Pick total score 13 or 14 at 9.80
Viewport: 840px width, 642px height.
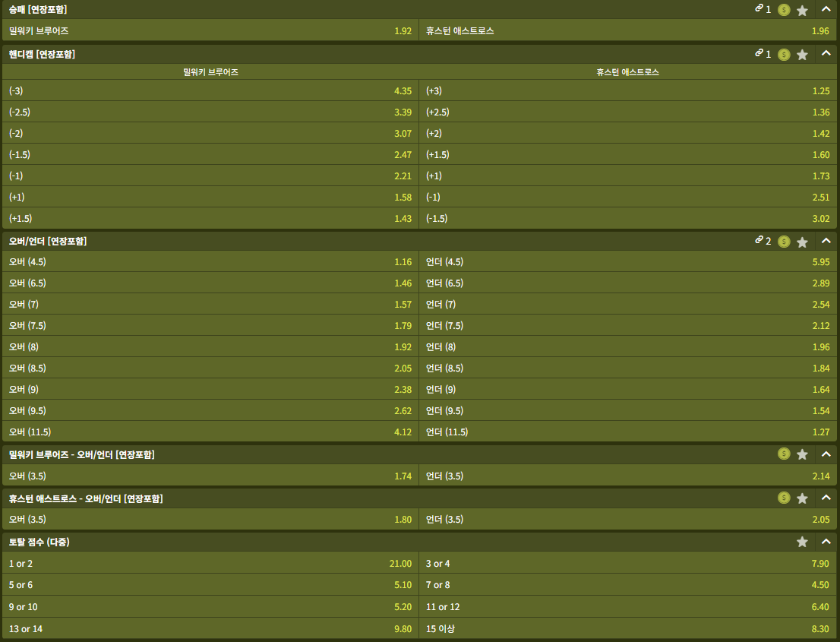[x=210, y=628]
